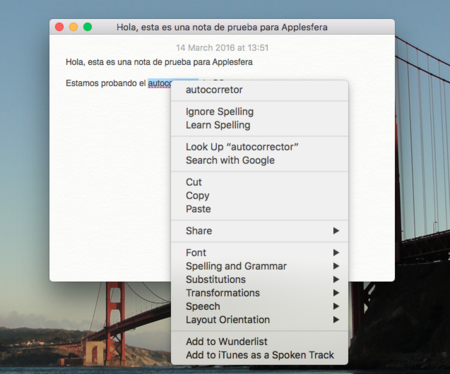The height and width of the screenshot is (374, 450).
Task: Look Up "autocorrector" in dictionary
Action: click(x=259, y=147)
